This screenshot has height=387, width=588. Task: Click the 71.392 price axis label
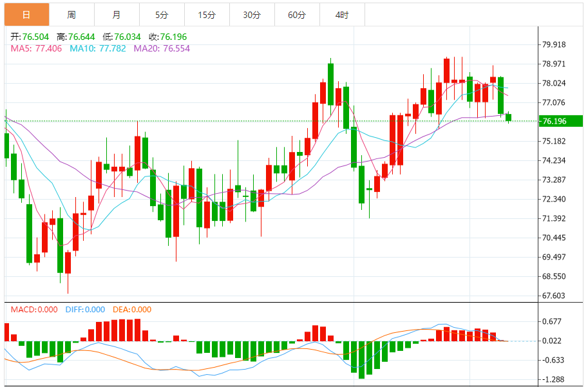[554, 218]
